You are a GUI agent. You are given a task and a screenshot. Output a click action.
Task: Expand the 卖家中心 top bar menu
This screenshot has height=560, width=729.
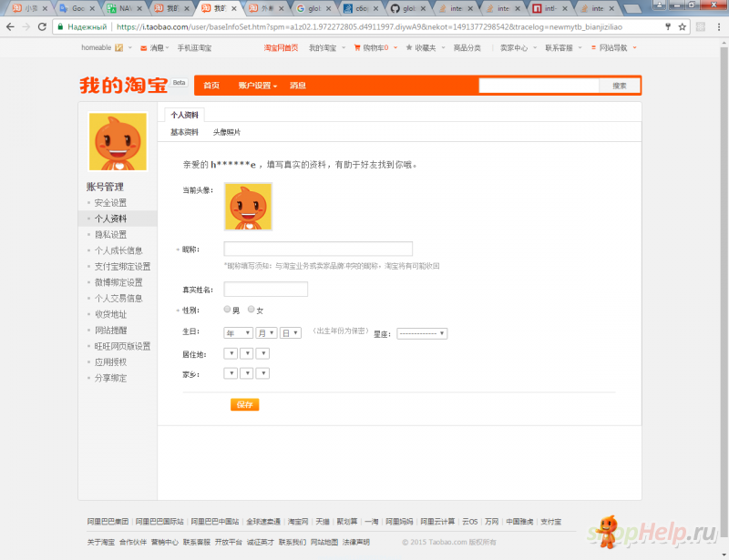coord(518,48)
